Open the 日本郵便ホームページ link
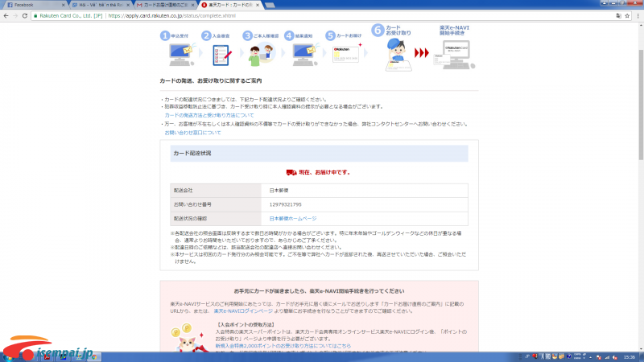Screen dimensions: 644x362 (293, 218)
